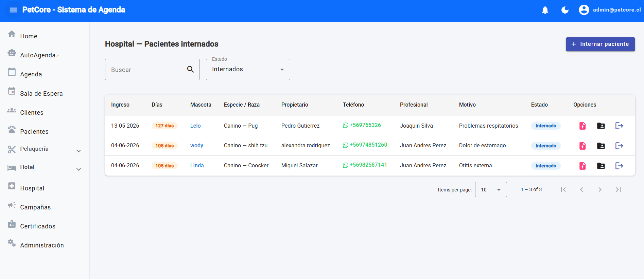
Task: Jump to last page of table
Action: pyautogui.click(x=618, y=189)
